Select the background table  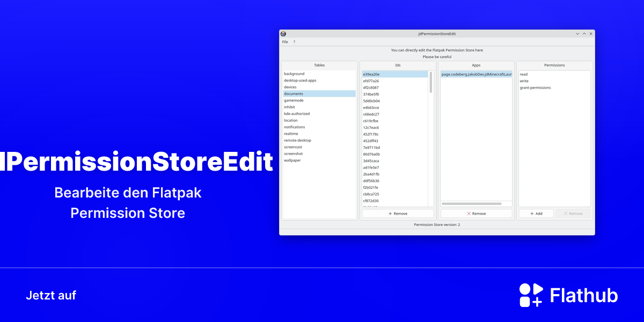tap(319, 74)
